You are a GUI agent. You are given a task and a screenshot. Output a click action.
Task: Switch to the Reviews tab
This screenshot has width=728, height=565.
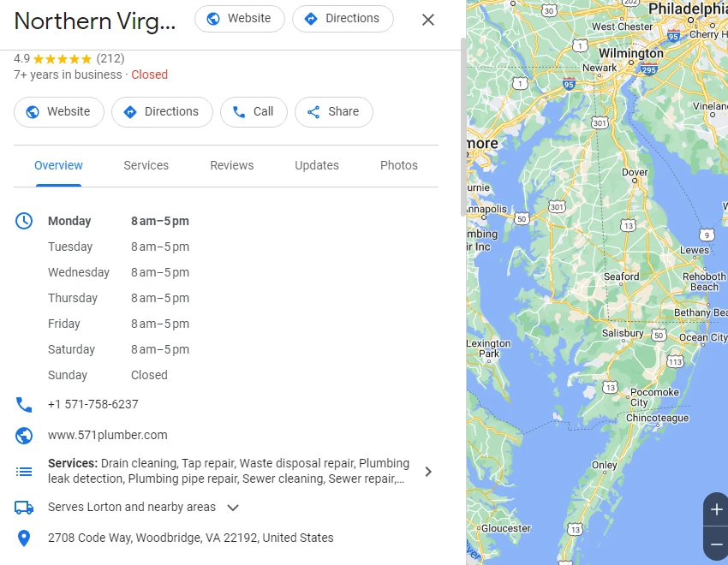coord(231,165)
